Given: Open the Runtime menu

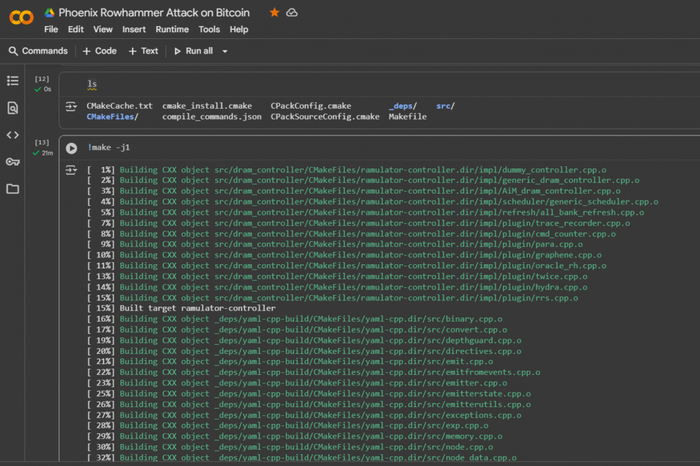Looking at the screenshot, I should tap(171, 30).
